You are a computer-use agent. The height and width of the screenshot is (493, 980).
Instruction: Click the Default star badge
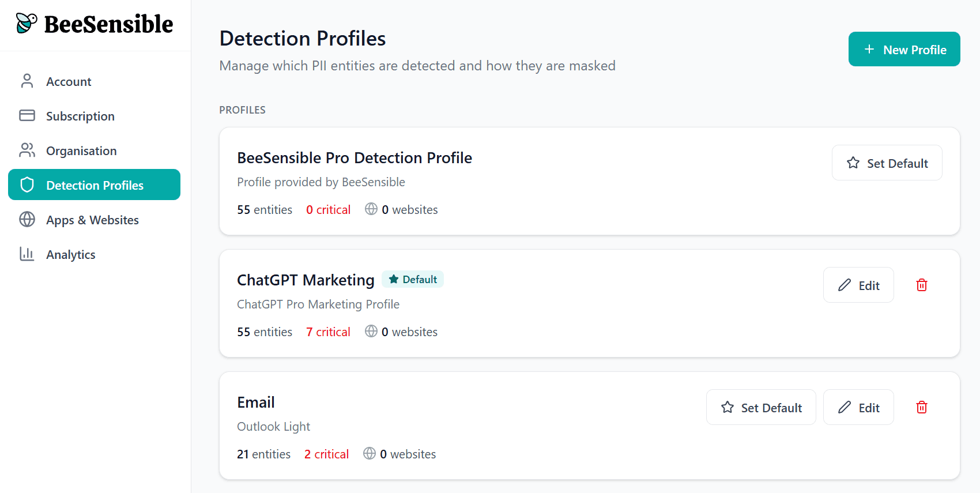coord(413,280)
